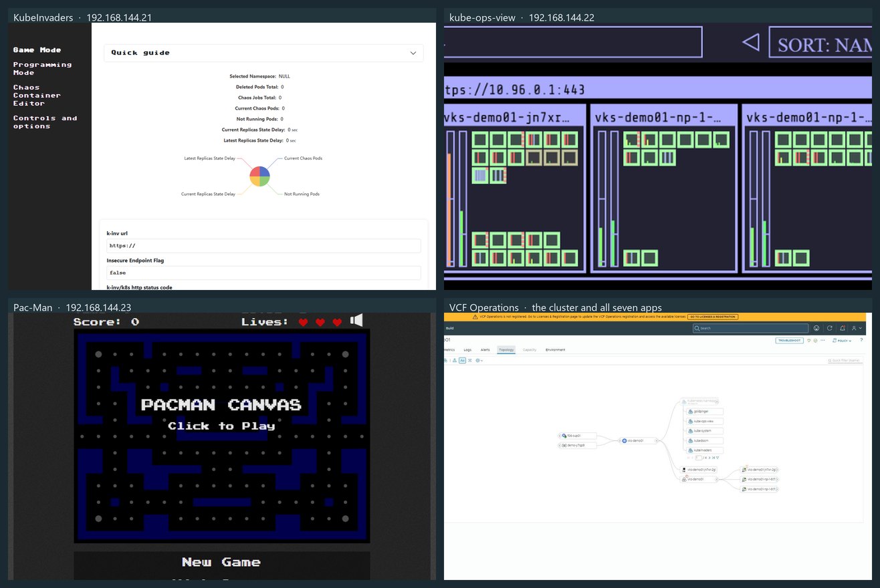Select the kube-system namespace node

pos(705,431)
